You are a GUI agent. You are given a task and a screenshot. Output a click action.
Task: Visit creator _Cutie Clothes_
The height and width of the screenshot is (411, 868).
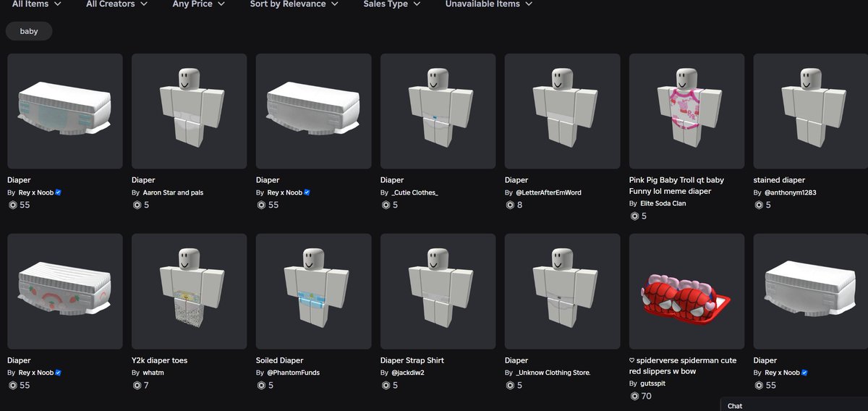click(414, 192)
